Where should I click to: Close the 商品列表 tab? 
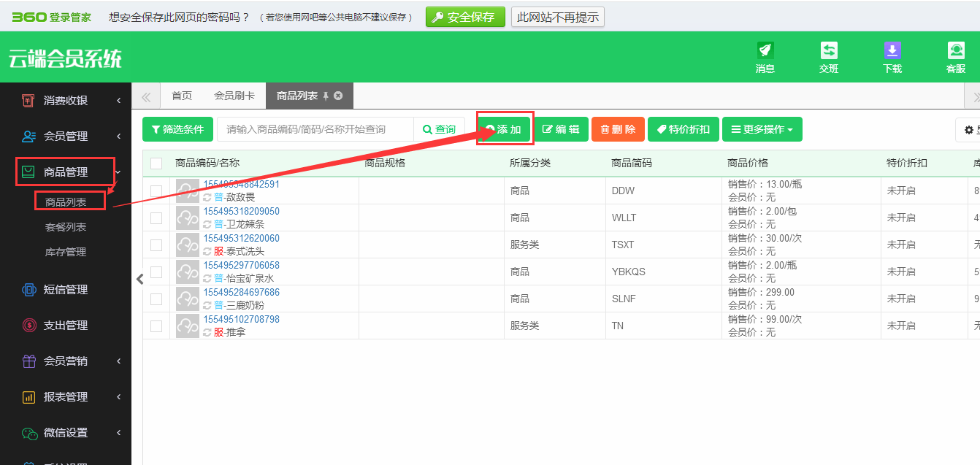[338, 96]
